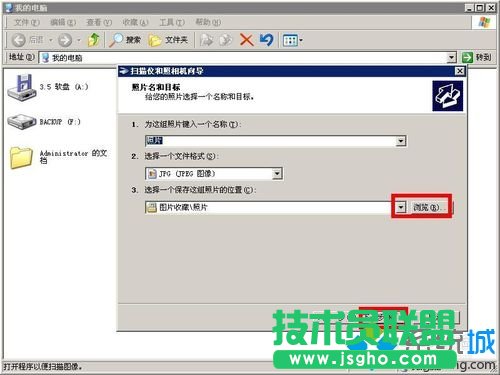
Task: Minimize the My Computer window
Action: [469, 8]
